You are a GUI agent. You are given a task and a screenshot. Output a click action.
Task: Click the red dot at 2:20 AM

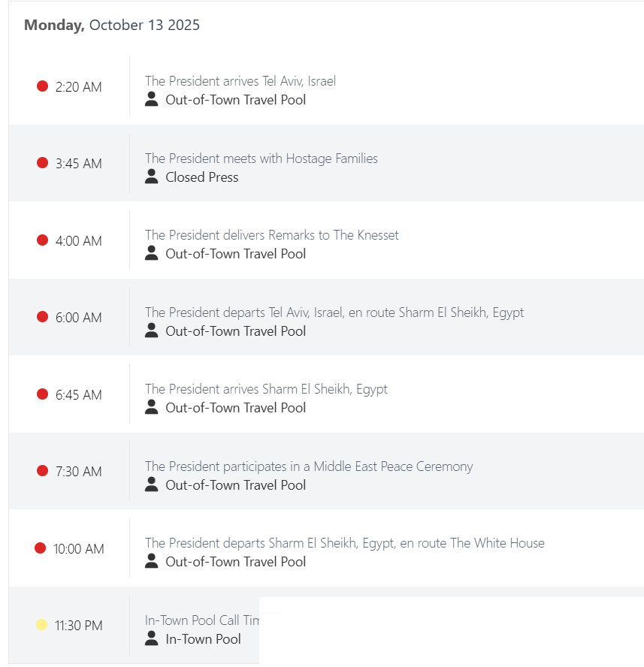(x=43, y=86)
